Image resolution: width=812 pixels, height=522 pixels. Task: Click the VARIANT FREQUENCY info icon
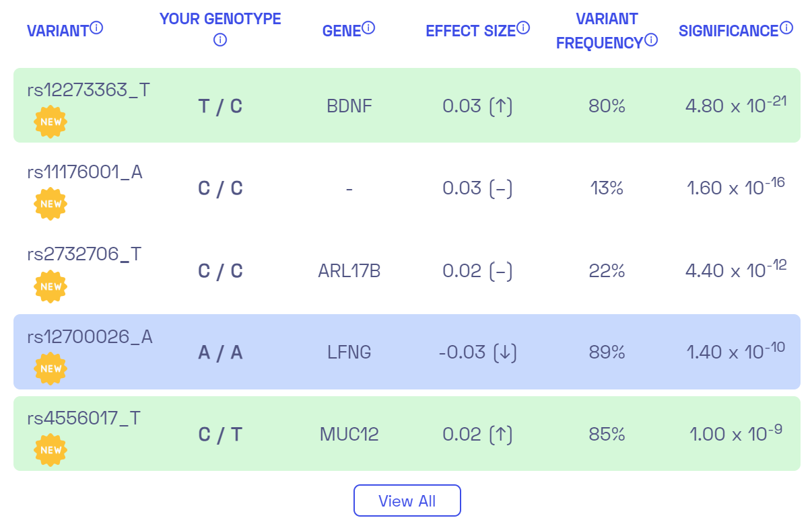click(650, 39)
